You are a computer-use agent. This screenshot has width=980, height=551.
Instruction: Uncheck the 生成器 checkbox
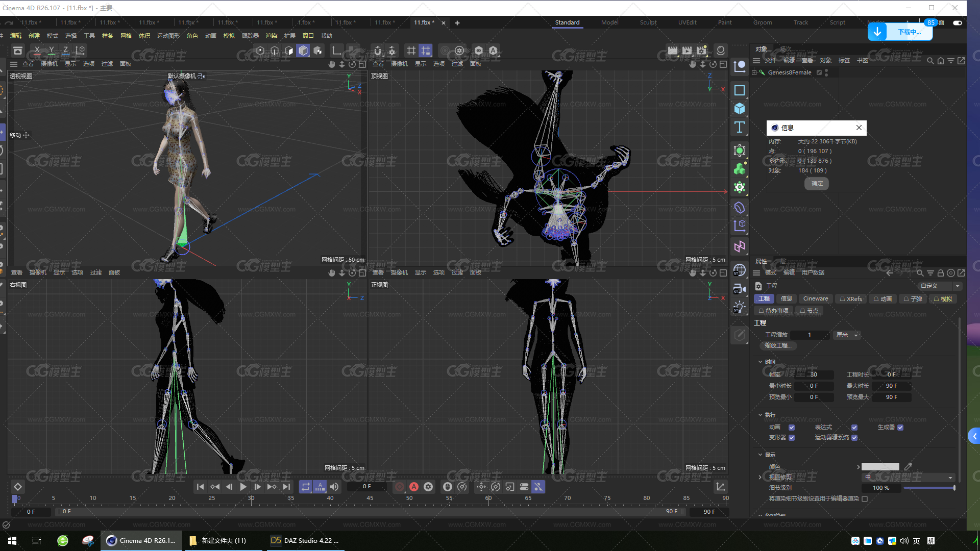(900, 428)
